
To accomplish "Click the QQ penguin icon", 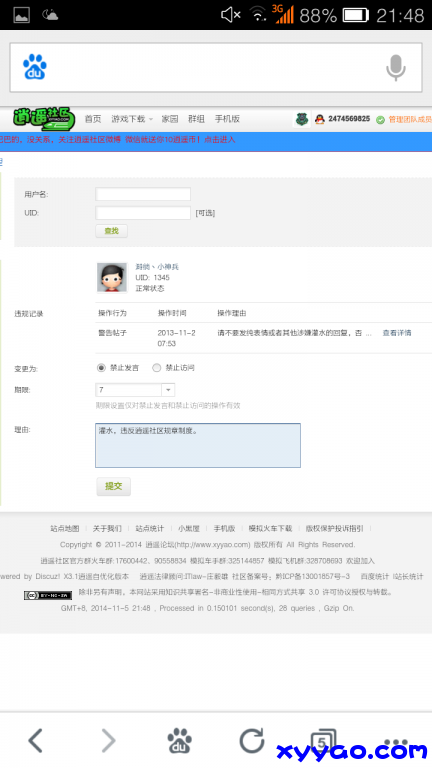I will coord(320,119).
